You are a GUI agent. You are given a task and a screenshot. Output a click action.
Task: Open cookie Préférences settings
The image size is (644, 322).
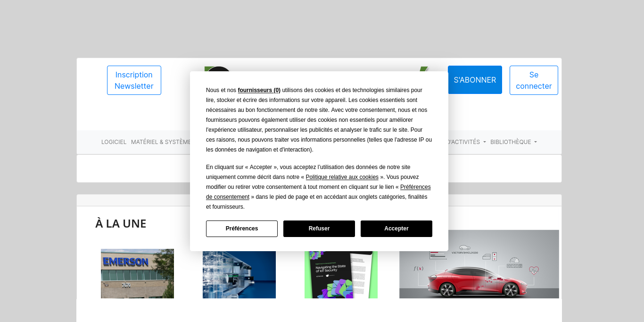[x=241, y=229]
